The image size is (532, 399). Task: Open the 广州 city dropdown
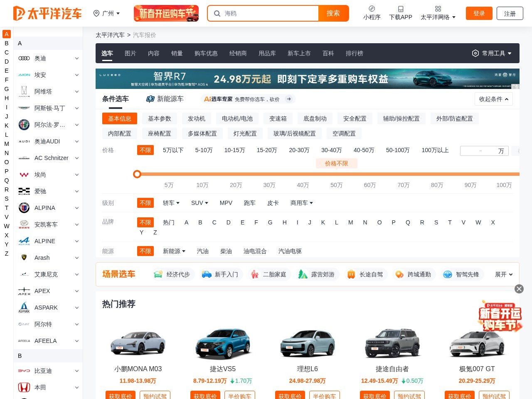coord(107,13)
